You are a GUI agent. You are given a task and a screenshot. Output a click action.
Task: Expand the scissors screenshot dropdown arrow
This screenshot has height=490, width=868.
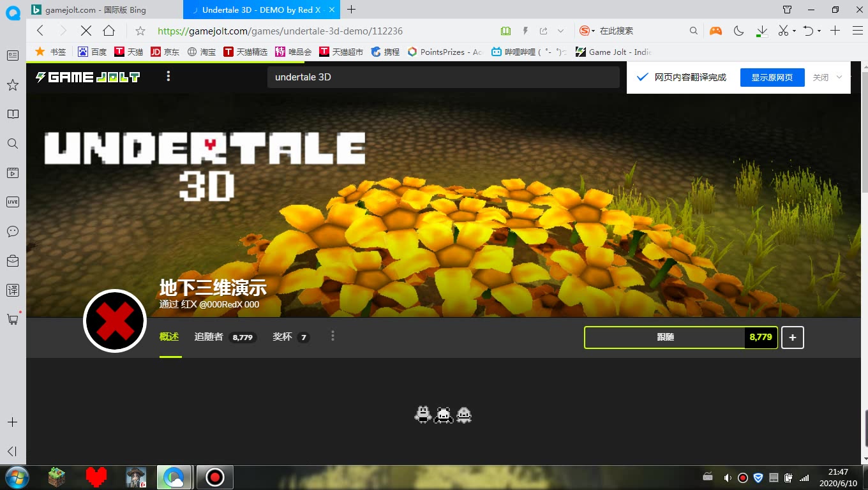[x=794, y=31]
